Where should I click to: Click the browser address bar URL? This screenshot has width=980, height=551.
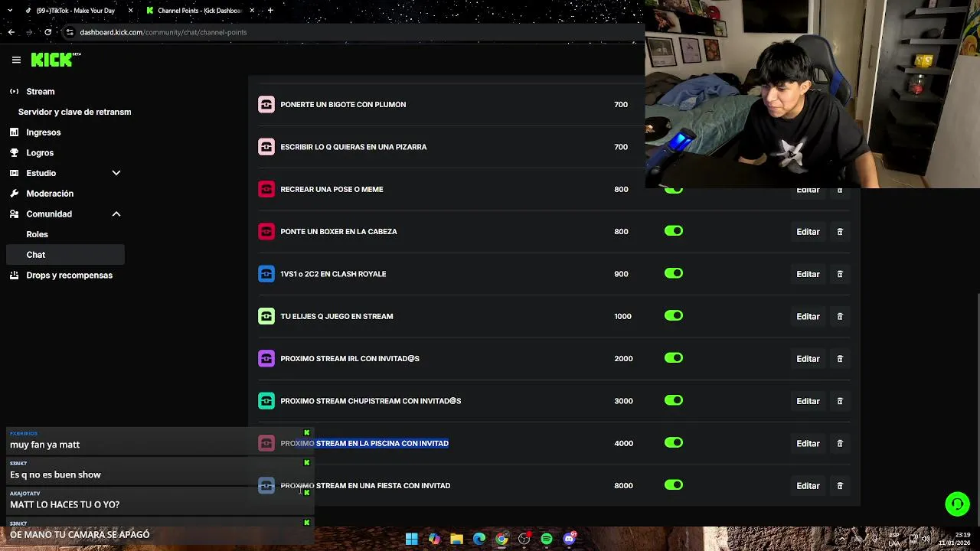163,32
